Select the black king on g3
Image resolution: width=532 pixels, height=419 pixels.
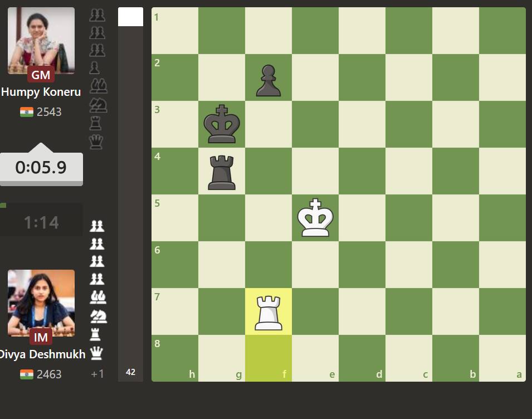point(222,124)
